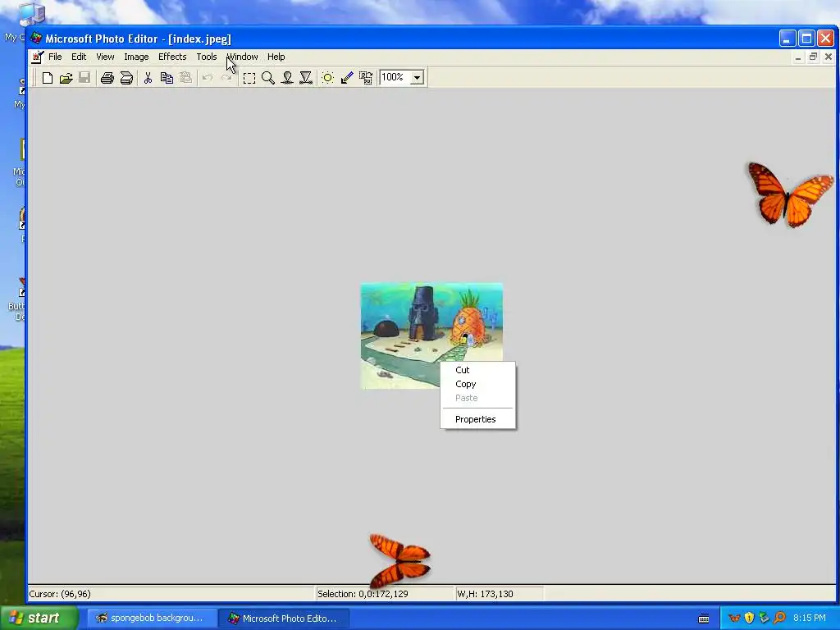
Task: Click the Save floppy disk icon
Action: pos(84,78)
